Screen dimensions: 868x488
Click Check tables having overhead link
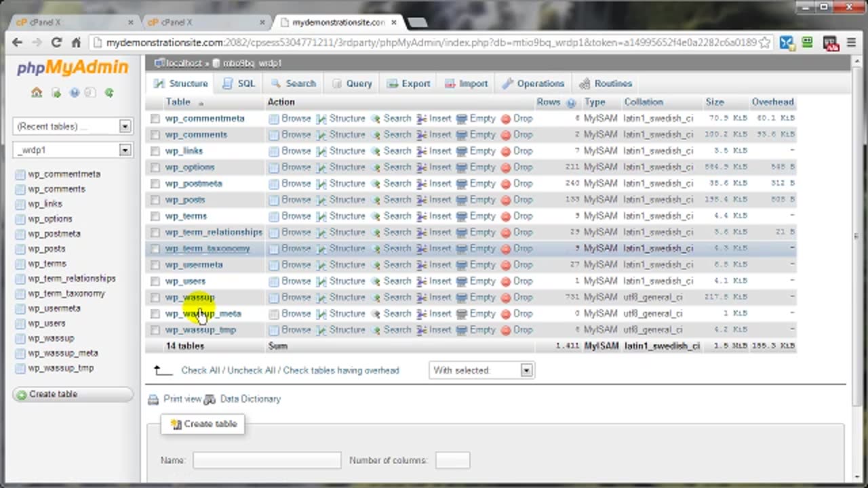pos(341,371)
